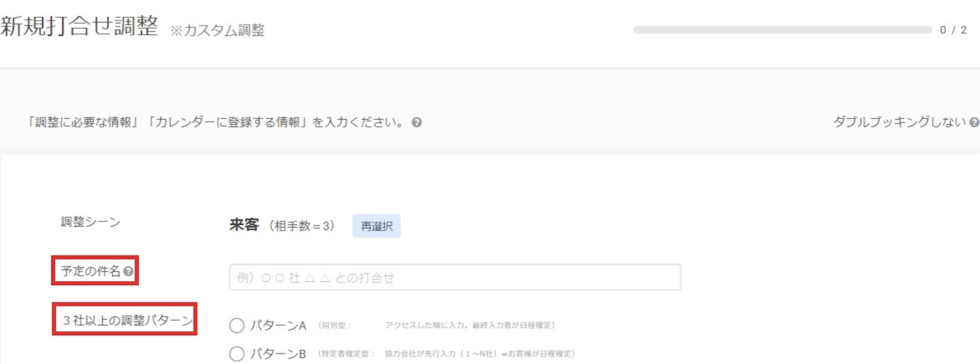Viewport: 980px width, 364px height.
Task: Click the 予定の件名 field label
Action: [x=90, y=271]
